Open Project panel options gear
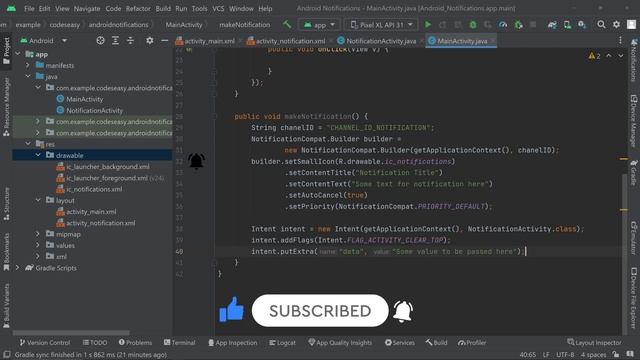 (x=150, y=40)
